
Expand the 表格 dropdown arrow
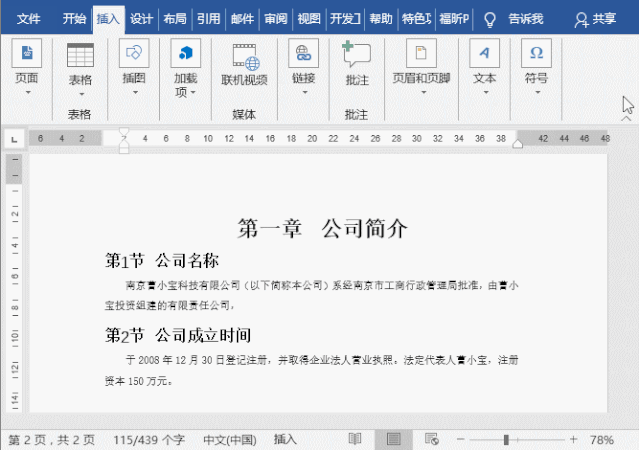[82, 94]
